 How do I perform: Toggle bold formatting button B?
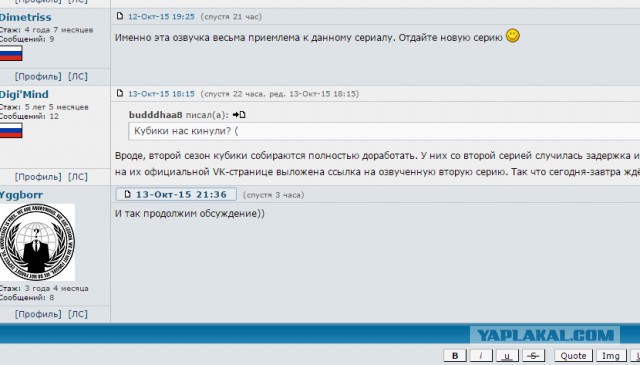click(x=455, y=356)
